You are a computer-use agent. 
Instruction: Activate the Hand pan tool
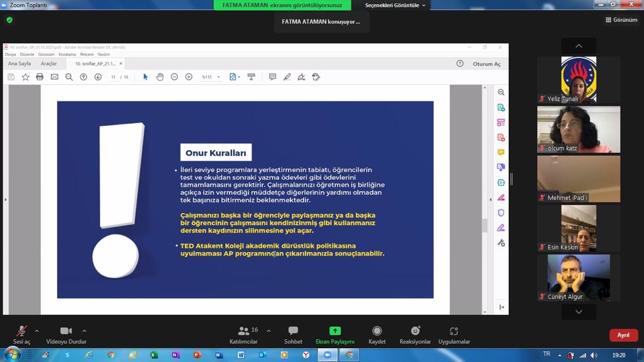[x=160, y=77]
